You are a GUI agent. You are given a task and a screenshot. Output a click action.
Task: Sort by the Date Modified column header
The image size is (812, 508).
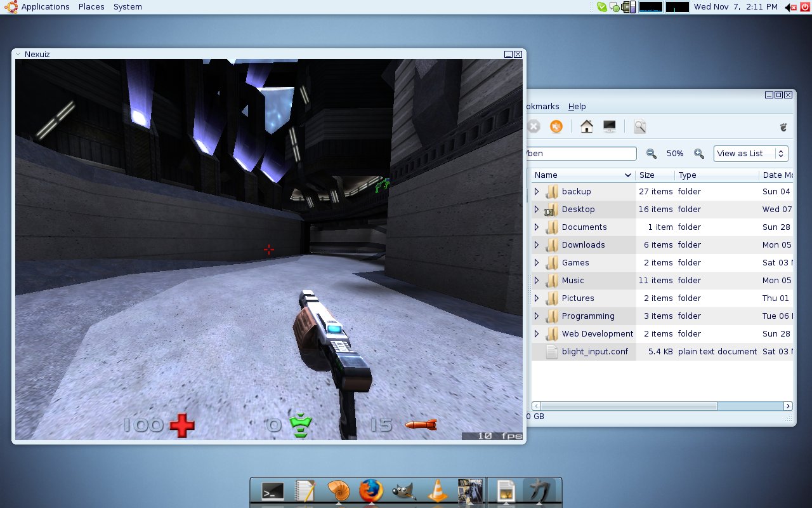pos(776,175)
